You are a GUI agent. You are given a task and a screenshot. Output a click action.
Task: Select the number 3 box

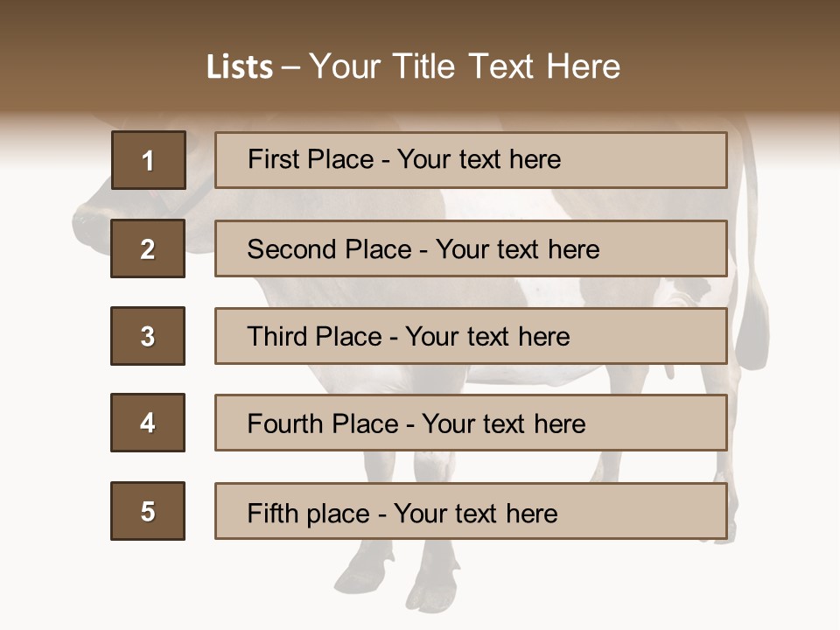[148, 336]
